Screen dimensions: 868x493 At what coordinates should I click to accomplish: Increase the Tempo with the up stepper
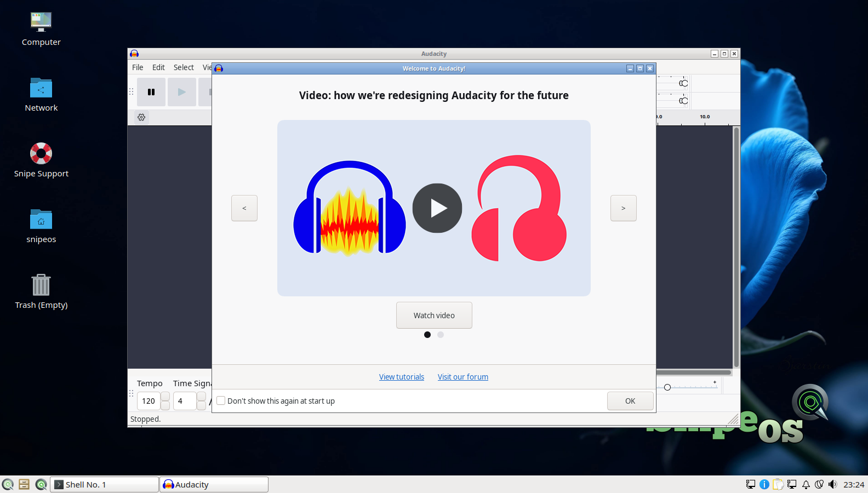(165, 397)
